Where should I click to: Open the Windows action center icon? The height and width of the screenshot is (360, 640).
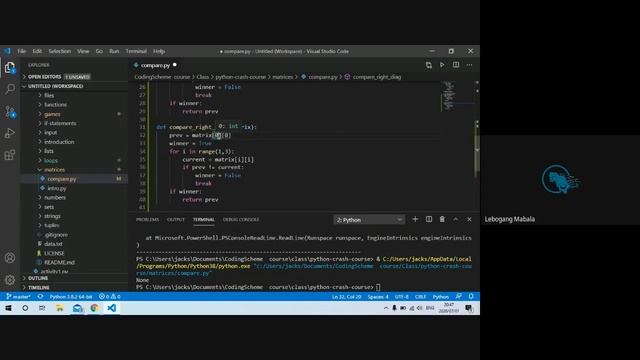[x=469, y=308]
